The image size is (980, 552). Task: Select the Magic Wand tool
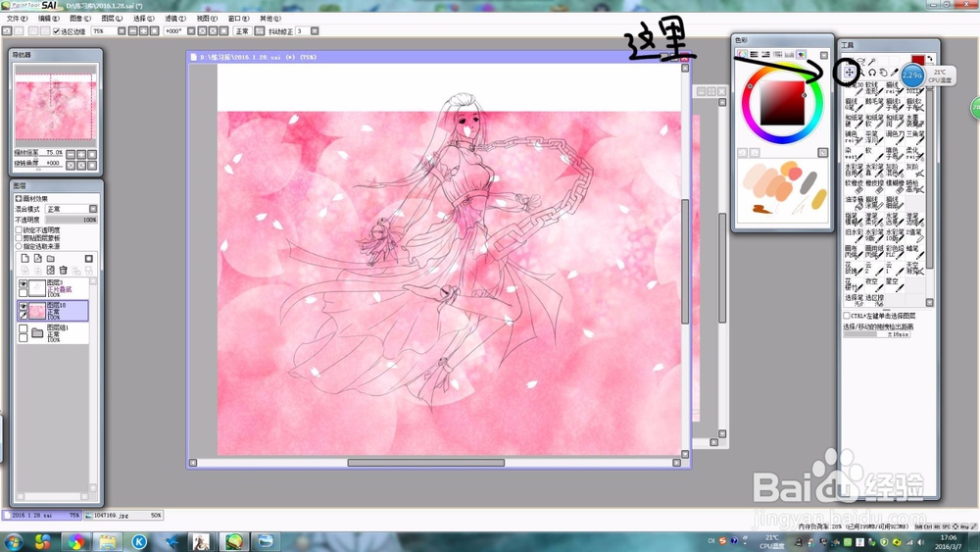pyautogui.click(x=872, y=61)
